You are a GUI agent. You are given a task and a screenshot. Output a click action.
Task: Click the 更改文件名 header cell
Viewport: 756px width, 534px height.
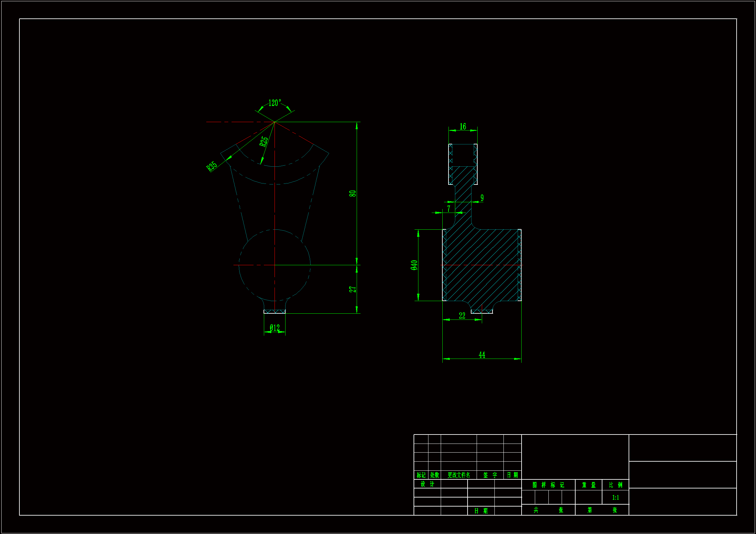pos(459,475)
